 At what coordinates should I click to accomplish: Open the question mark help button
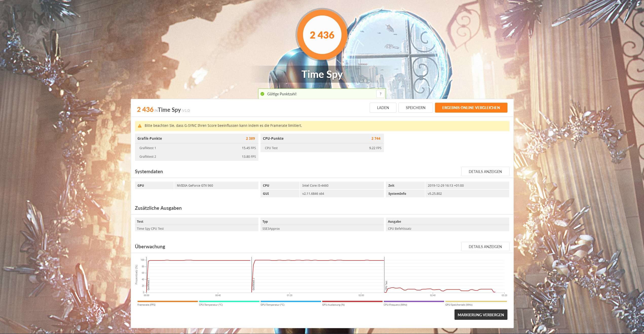click(x=380, y=94)
